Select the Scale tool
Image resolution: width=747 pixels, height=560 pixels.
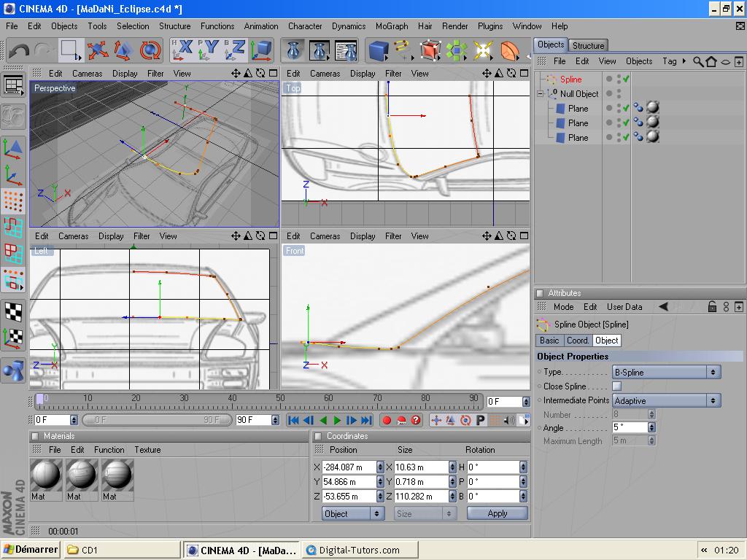123,50
